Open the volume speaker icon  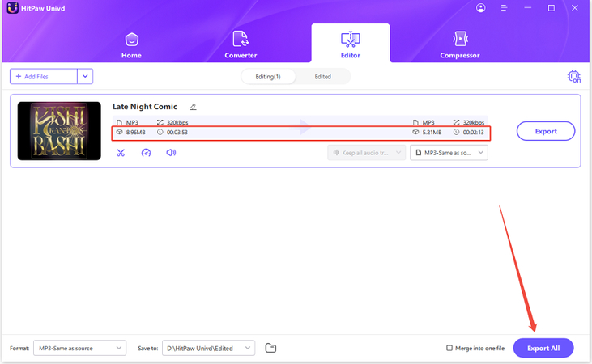pyautogui.click(x=171, y=153)
